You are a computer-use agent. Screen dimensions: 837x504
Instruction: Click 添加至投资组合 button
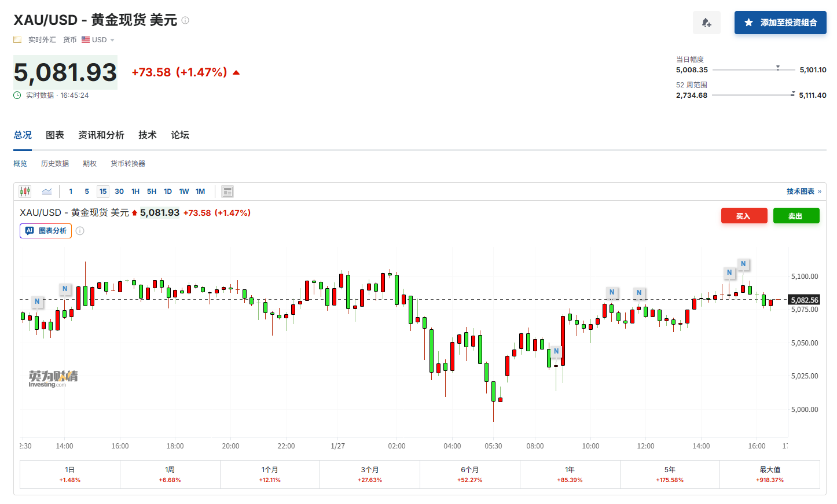[780, 23]
